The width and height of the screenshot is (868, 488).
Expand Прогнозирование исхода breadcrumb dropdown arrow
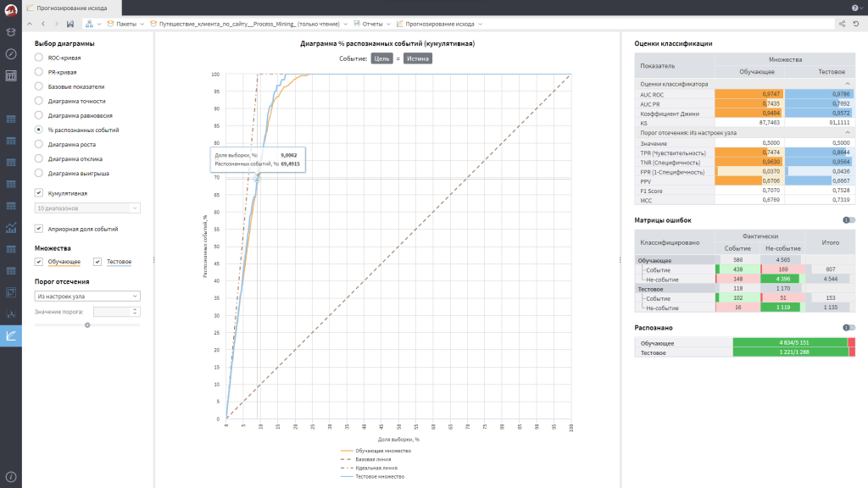coord(480,24)
